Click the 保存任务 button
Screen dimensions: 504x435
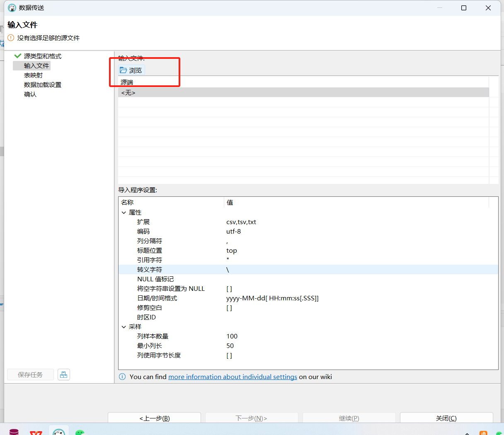click(30, 375)
